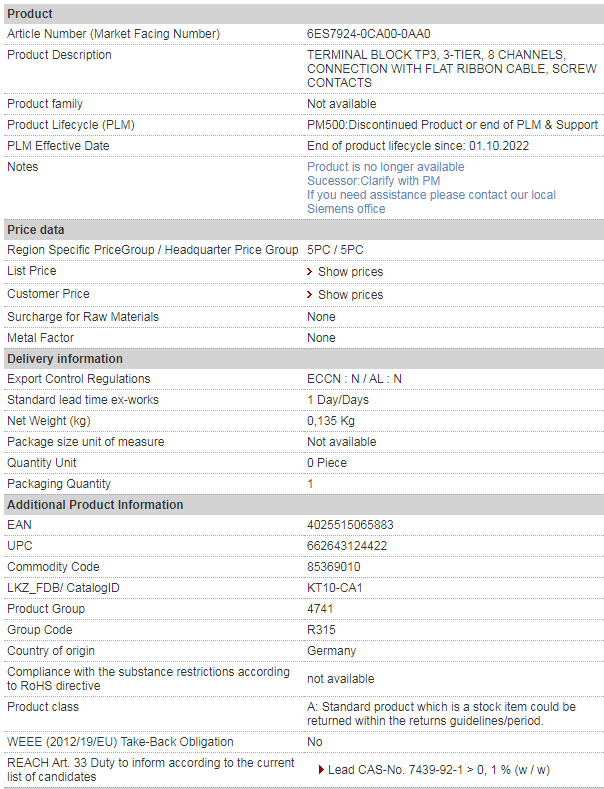Select the Delivery information section header
604x789 pixels.
tap(304, 358)
